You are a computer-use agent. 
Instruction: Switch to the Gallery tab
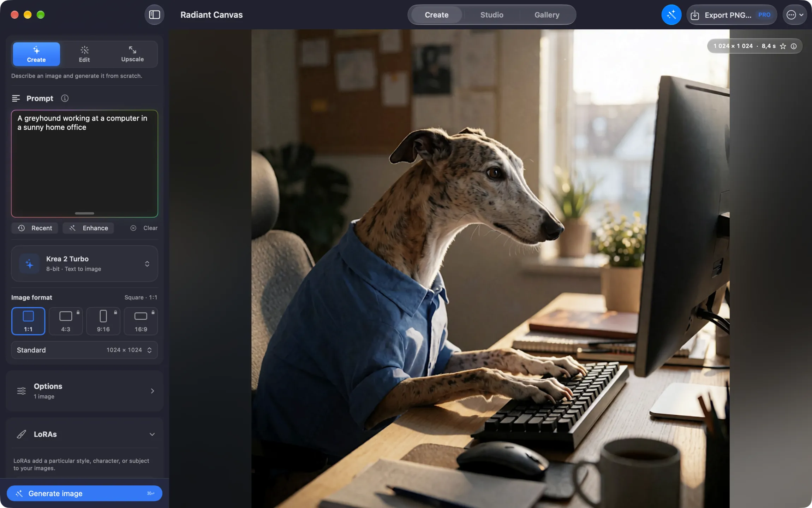547,15
